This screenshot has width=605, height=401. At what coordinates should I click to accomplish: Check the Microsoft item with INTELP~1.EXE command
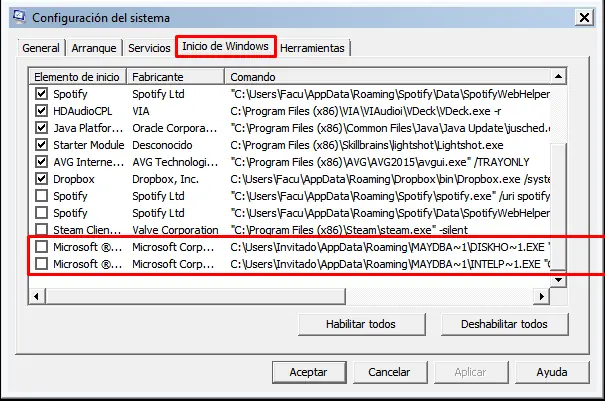tap(41, 264)
